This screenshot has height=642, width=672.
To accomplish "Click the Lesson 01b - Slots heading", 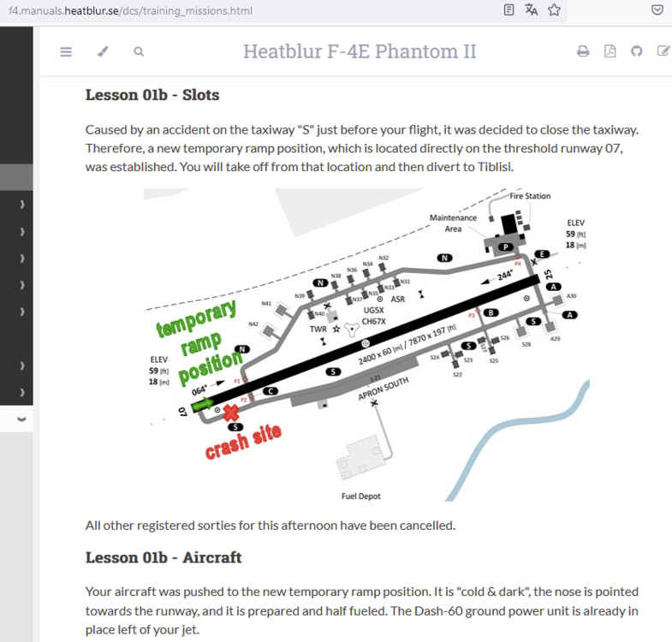I will [x=152, y=95].
